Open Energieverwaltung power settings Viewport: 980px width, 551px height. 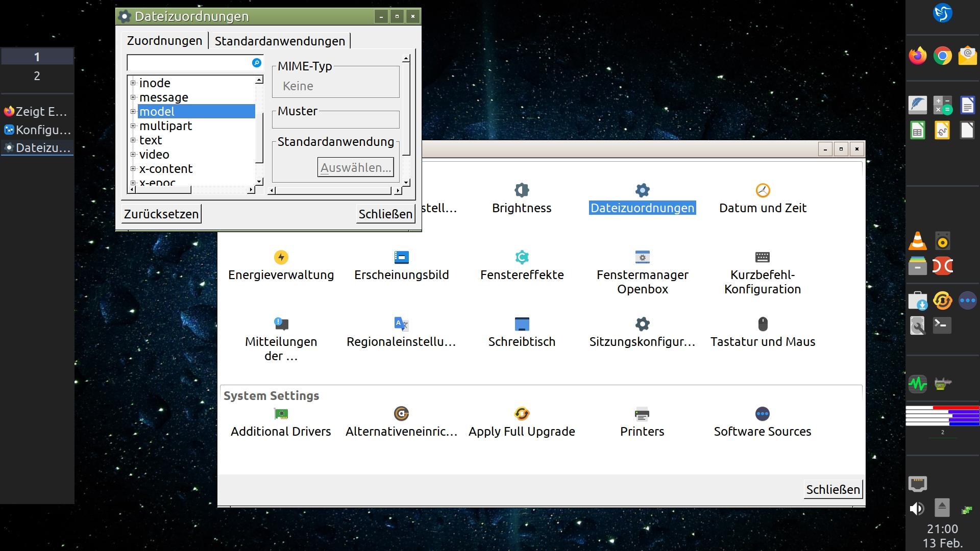point(281,258)
